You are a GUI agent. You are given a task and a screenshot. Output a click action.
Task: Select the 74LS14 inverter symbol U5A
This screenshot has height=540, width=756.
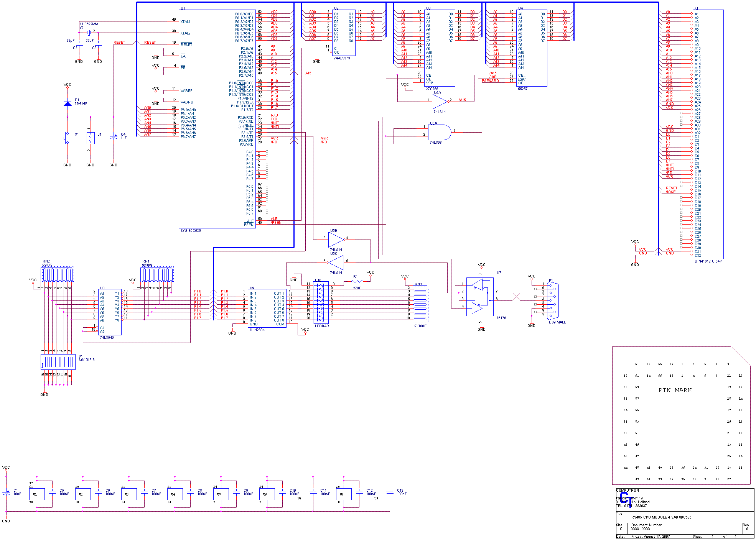coord(438,102)
